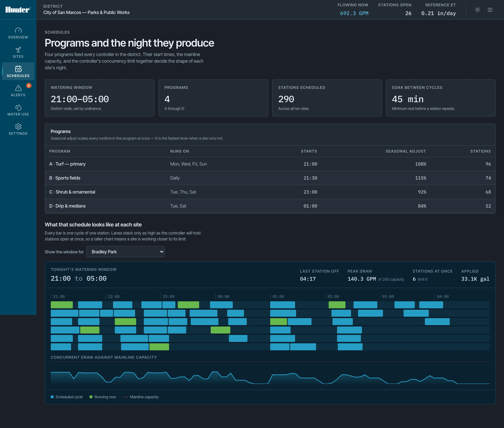Open the site selector showing Bradley Park
Screen dimensions: 504x428
coord(125,252)
